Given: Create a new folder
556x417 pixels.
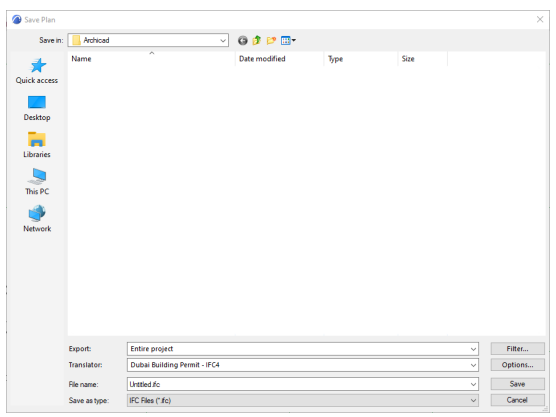Looking at the screenshot, I should [271, 40].
